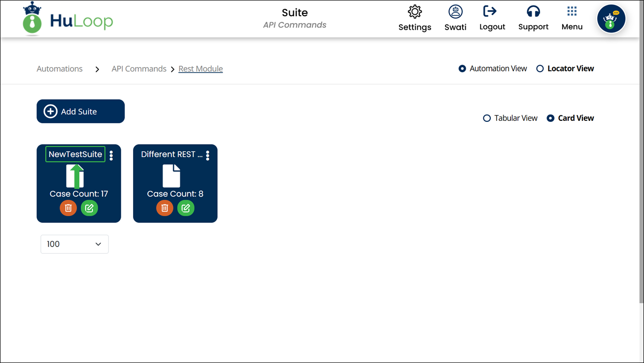Image resolution: width=644 pixels, height=363 pixels.
Task: Go to API Commands breadcrumb
Action: pyautogui.click(x=139, y=69)
